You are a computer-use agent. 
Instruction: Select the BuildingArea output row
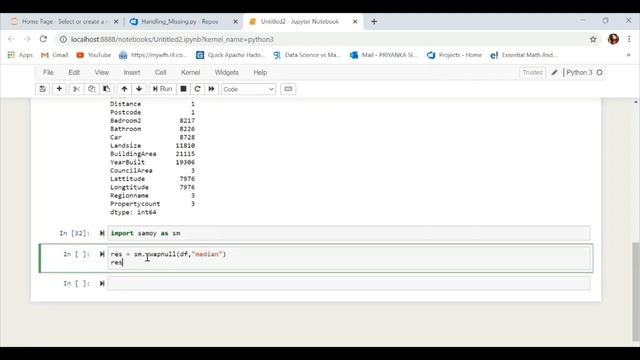pyautogui.click(x=152, y=154)
